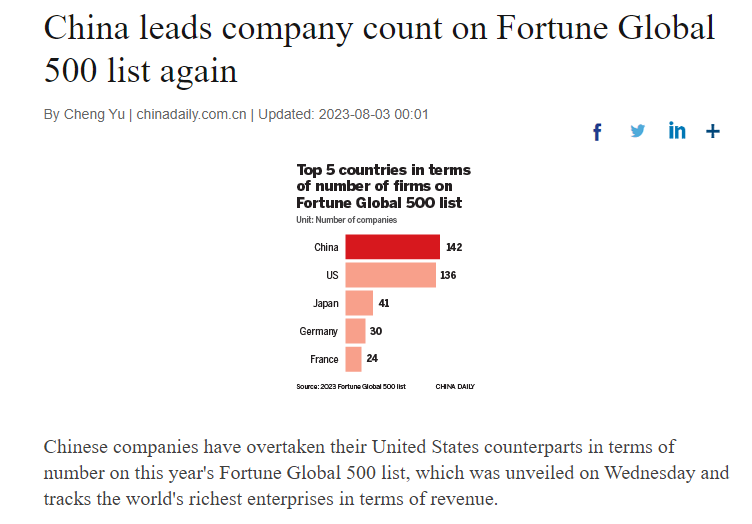Share article via Twitter bird icon
The image size is (752, 524).
tap(637, 131)
